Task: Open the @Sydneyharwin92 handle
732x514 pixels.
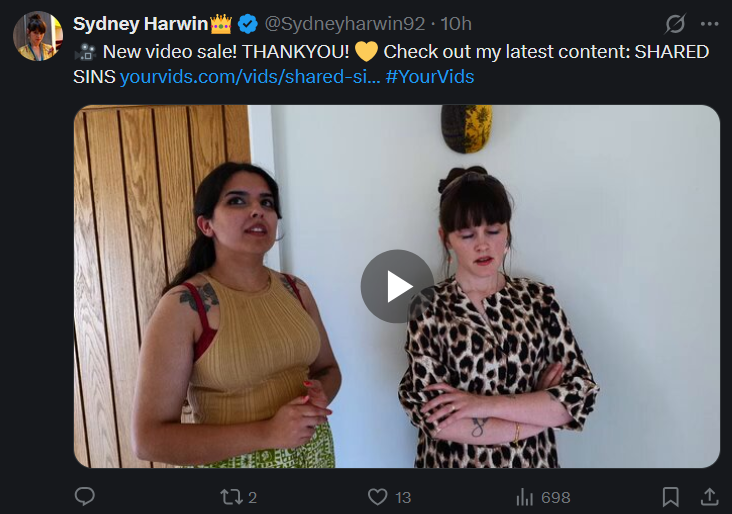Action: pyautogui.click(x=345, y=24)
